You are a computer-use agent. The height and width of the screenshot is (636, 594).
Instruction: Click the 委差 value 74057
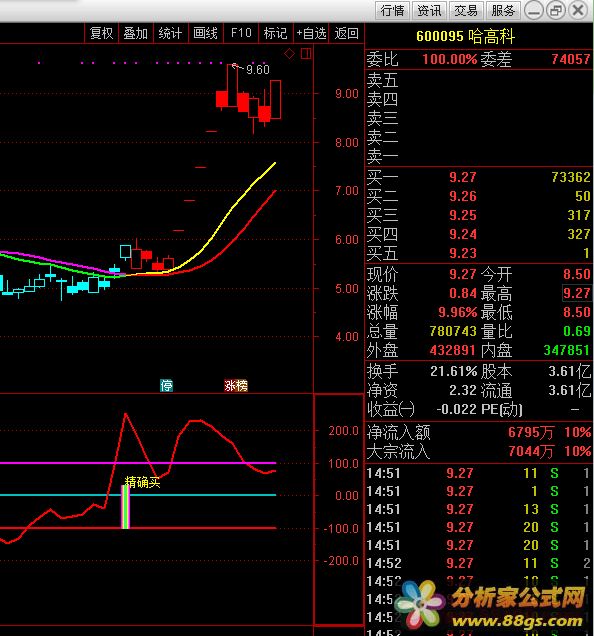(x=570, y=60)
